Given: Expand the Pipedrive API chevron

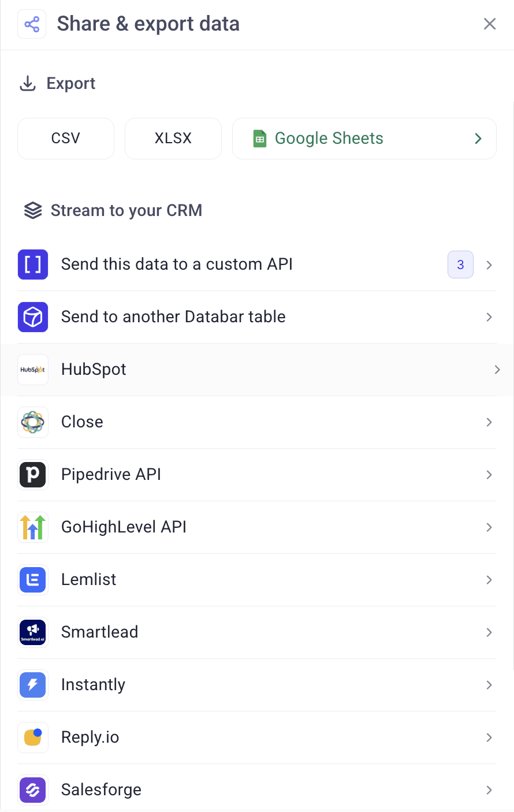Looking at the screenshot, I should (489, 474).
